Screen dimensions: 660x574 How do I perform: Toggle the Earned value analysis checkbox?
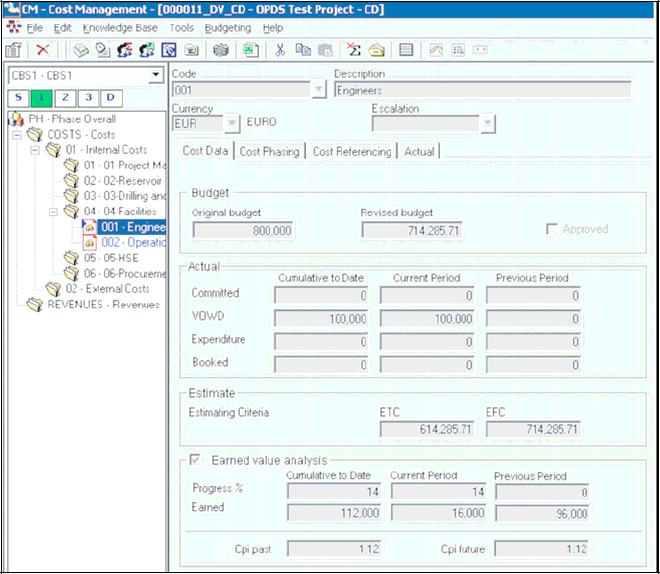click(195, 460)
